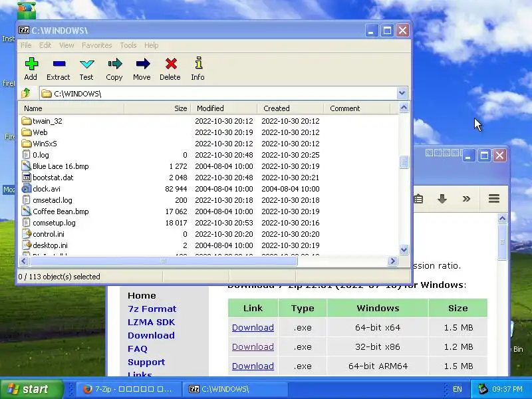The height and width of the screenshot is (399, 532).
Task: Sort by the Size column header
Action: (x=158, y=108)
